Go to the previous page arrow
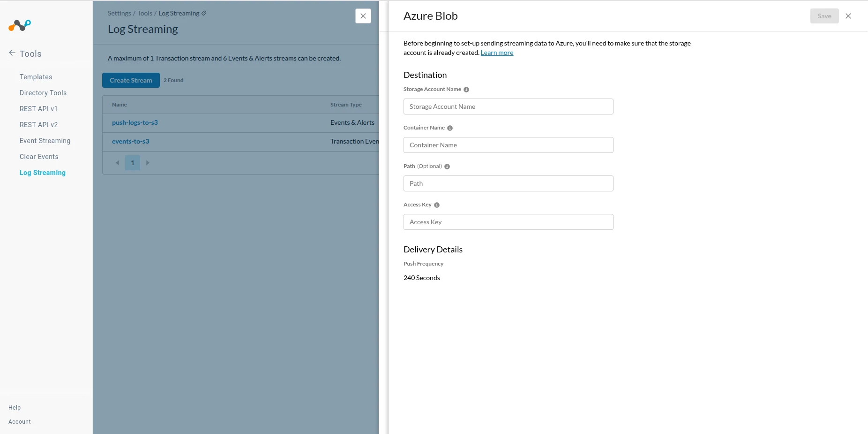This screenshot has height=434, width=868. coord(117,163)
